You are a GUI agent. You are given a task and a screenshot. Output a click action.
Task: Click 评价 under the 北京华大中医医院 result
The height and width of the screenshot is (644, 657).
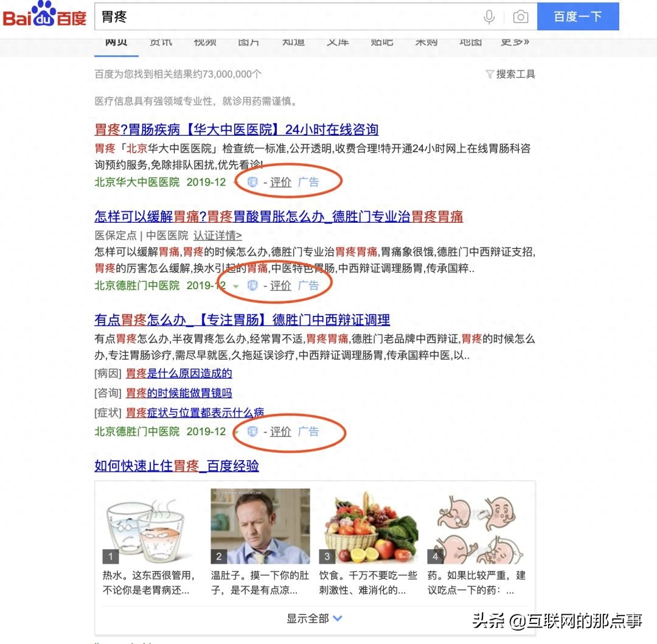coord(280,183)
